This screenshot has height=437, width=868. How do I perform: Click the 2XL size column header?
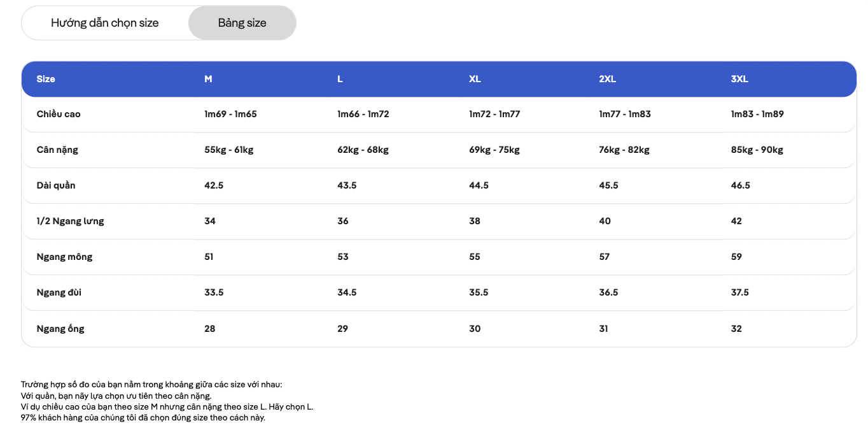[607, 79]
